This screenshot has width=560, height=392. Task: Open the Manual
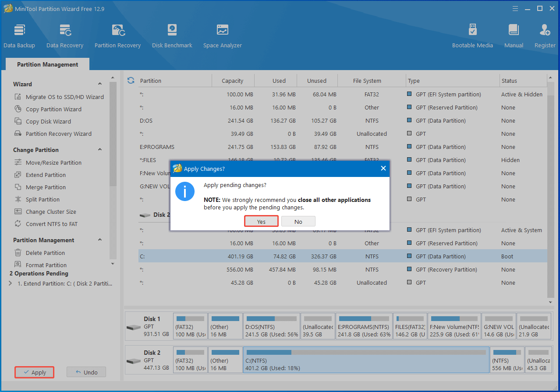[x=514, y=36]
